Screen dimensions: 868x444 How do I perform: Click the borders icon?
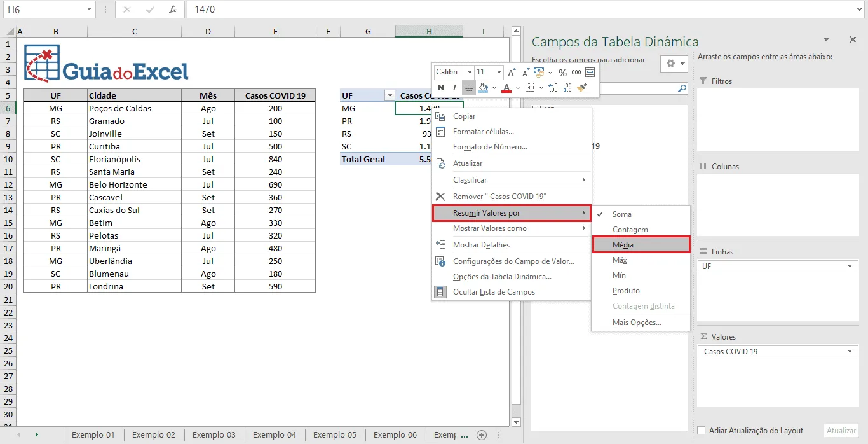[529, 88]
